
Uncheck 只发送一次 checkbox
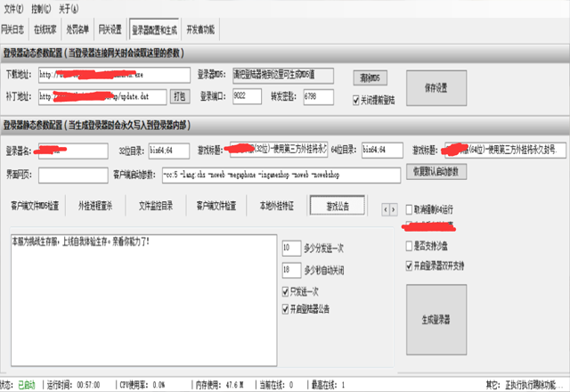click(285, 291)
